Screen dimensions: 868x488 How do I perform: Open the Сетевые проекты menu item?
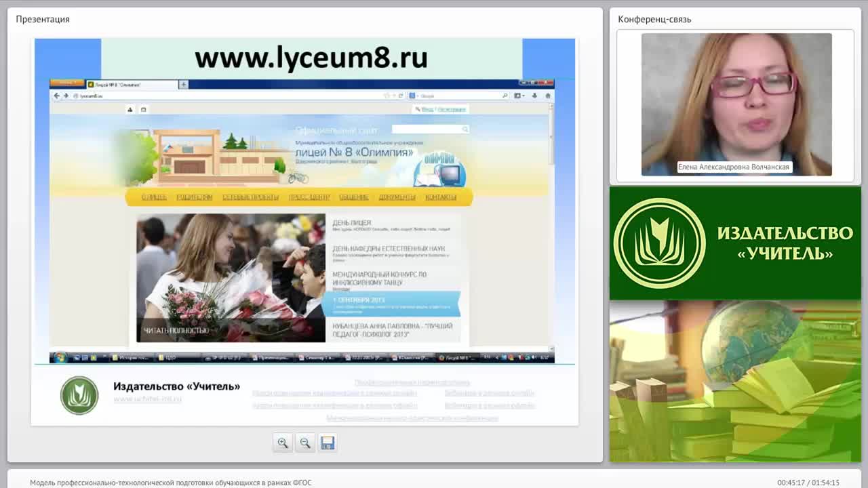tap(250, 197)
